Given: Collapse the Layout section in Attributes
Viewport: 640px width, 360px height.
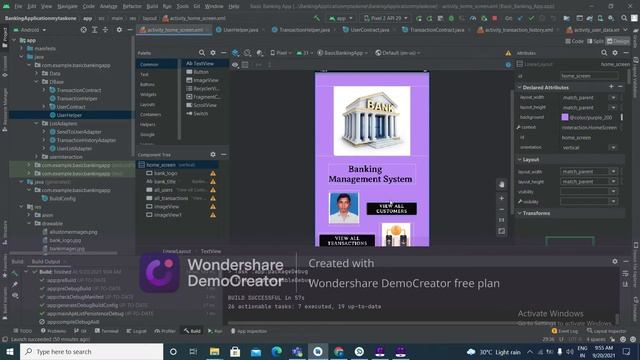Looking at the screenshot, I should click(x=520, y=160).
